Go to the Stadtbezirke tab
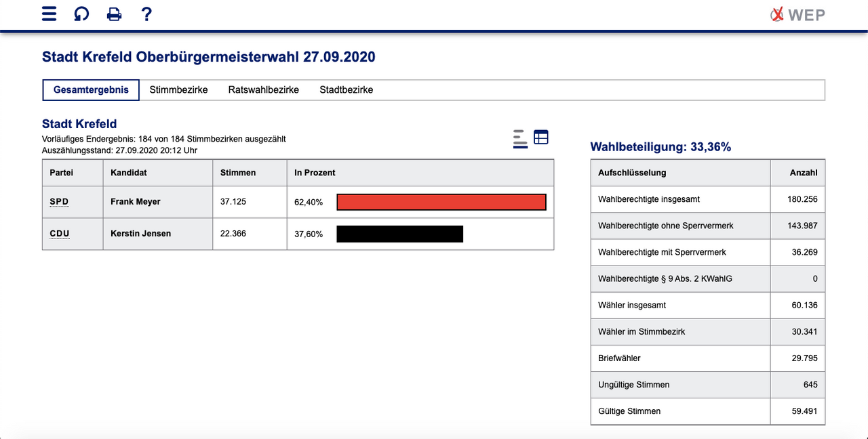The height and width of the screenshot is (439, 868). [346, 90]
